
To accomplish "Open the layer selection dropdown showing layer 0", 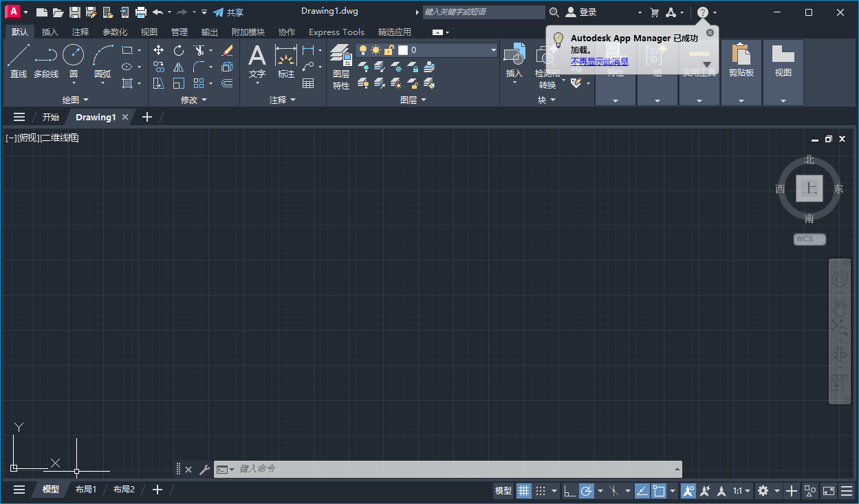I will point(492,49).
